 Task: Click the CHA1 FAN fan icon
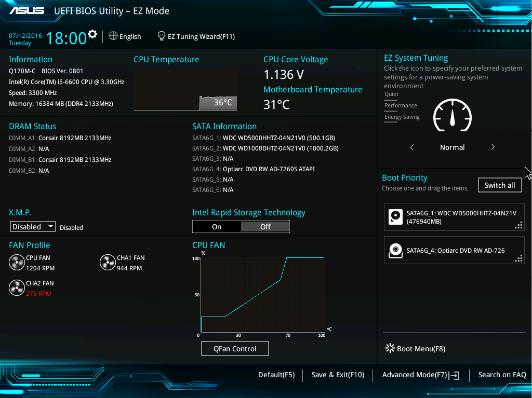click(x=108, y=263)
